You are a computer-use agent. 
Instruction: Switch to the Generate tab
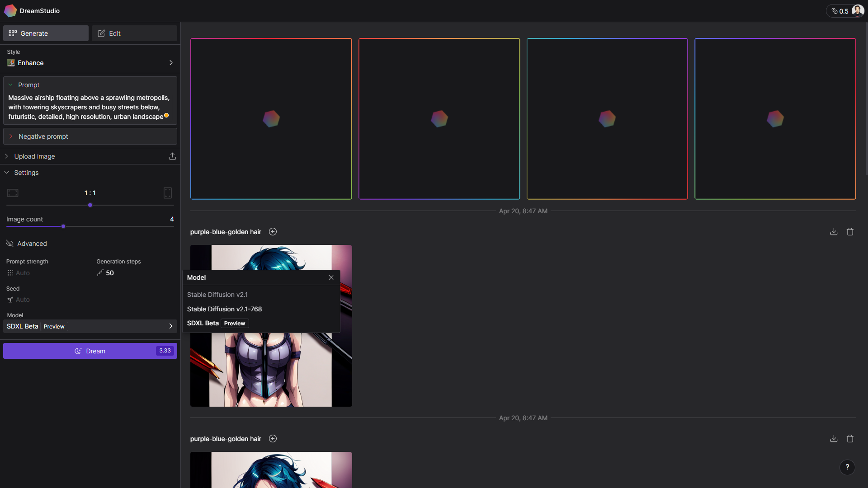(x=46, y=33)
